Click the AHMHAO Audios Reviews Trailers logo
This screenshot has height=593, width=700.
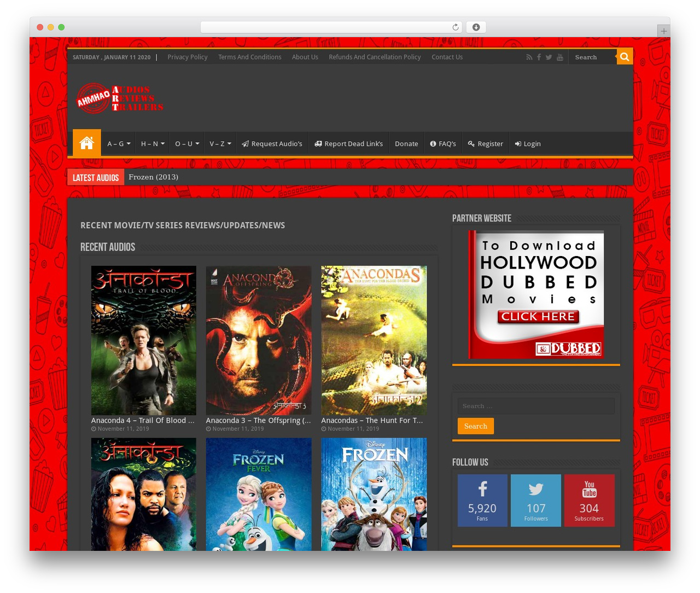coord(120,98)
